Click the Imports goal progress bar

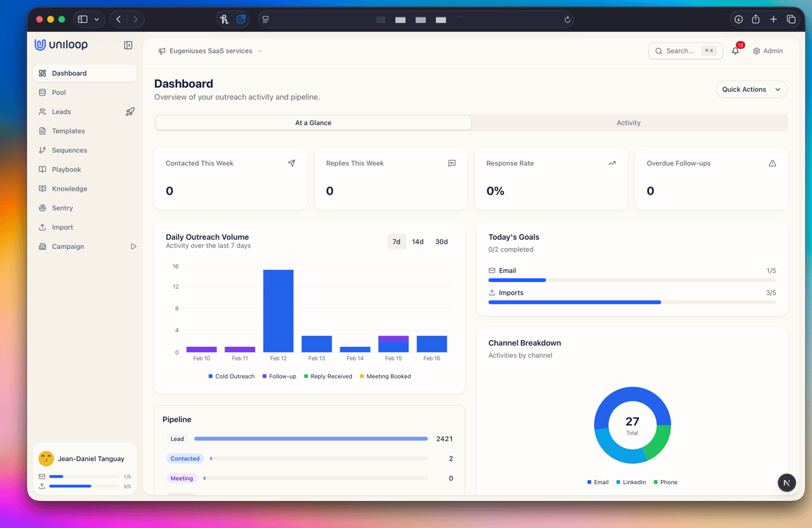[x=632, y=302]
